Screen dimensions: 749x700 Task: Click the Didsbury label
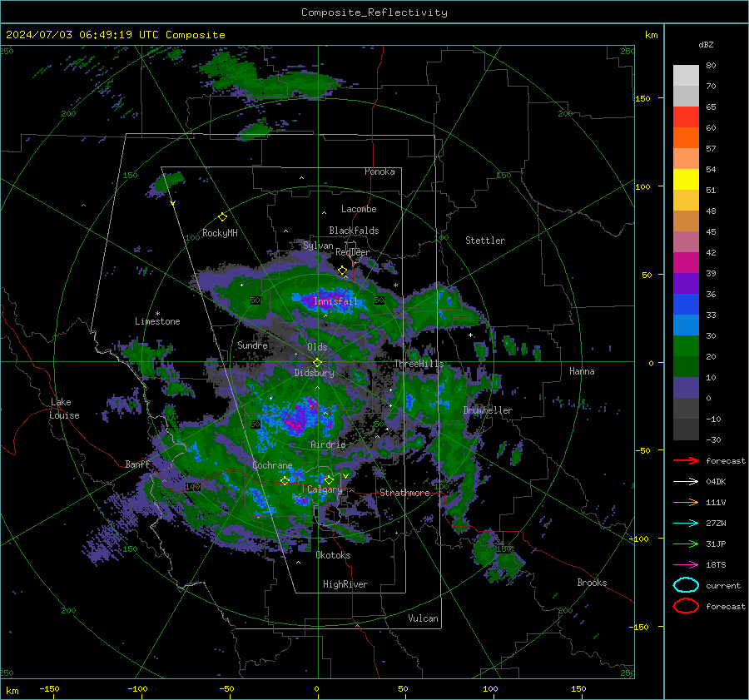pos(314,373)
